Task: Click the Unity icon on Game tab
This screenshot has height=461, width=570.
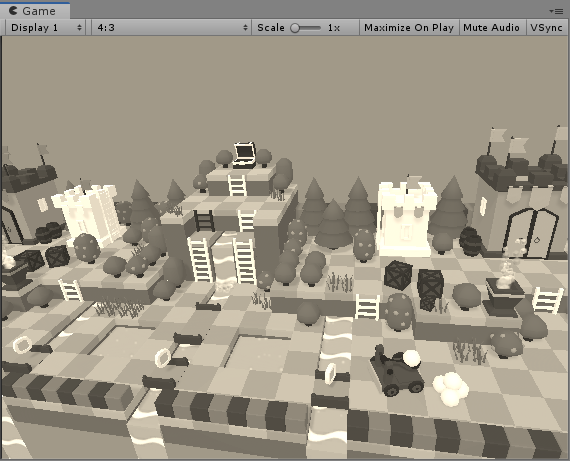Action: 13,11
